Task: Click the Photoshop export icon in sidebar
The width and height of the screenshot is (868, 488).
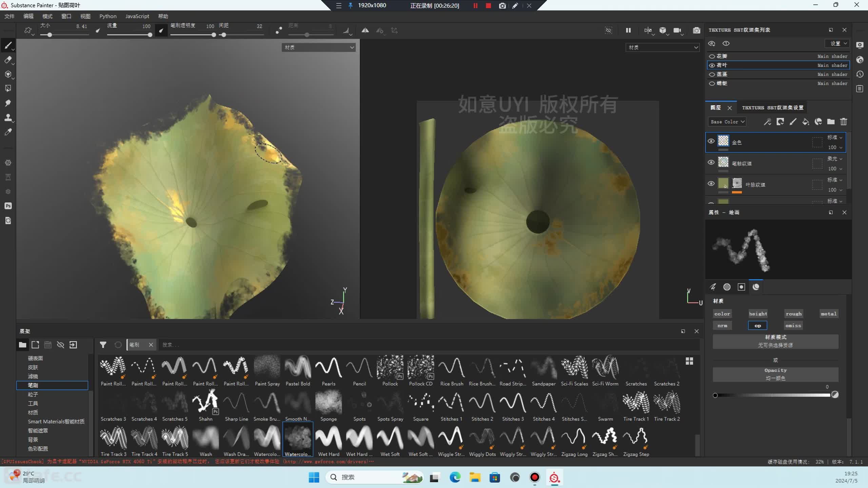Action: [8, 206]
